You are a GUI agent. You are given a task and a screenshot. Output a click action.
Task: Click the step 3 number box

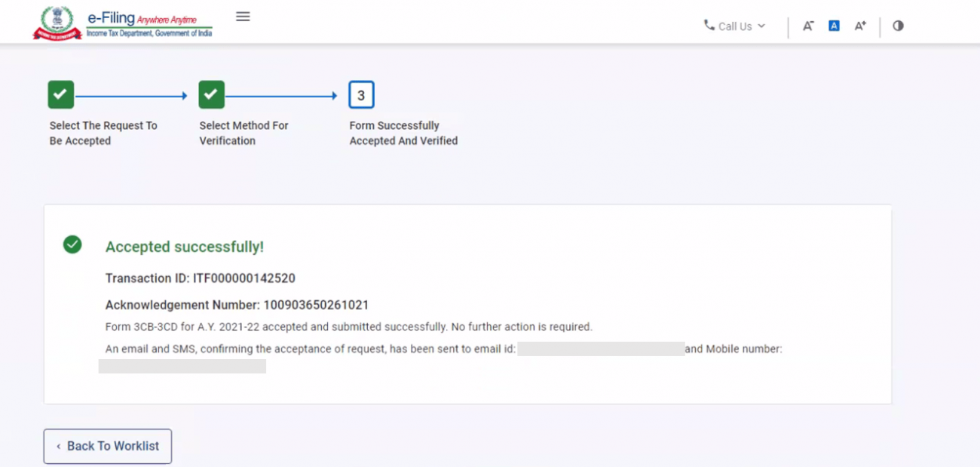click(x=361, y=95)
